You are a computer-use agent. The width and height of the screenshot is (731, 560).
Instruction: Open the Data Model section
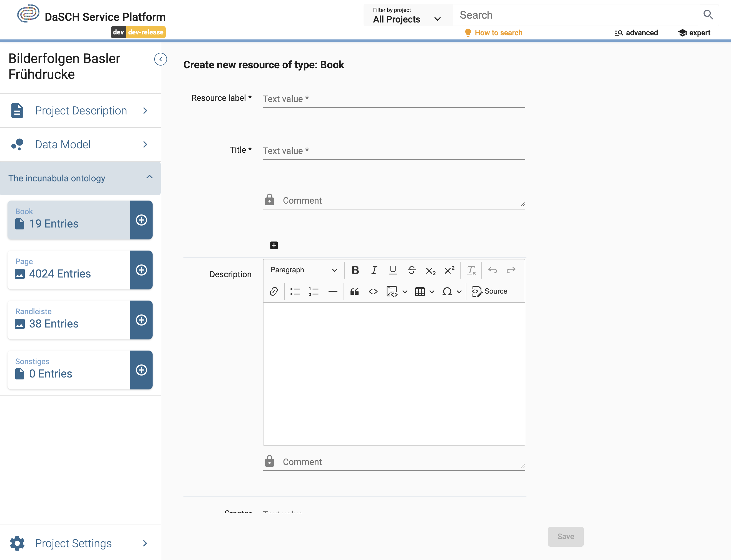[x=63, y=144]
